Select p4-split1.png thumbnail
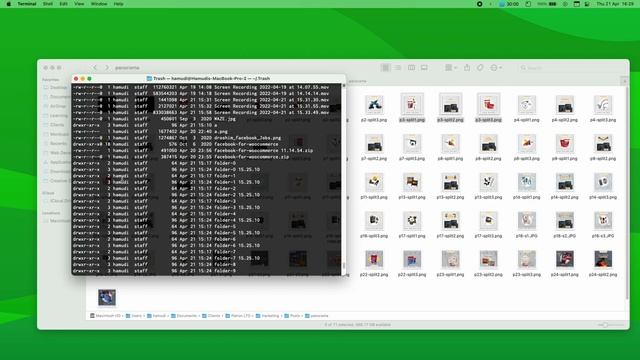This screenshot has height=360, width=640. [527, 104]
